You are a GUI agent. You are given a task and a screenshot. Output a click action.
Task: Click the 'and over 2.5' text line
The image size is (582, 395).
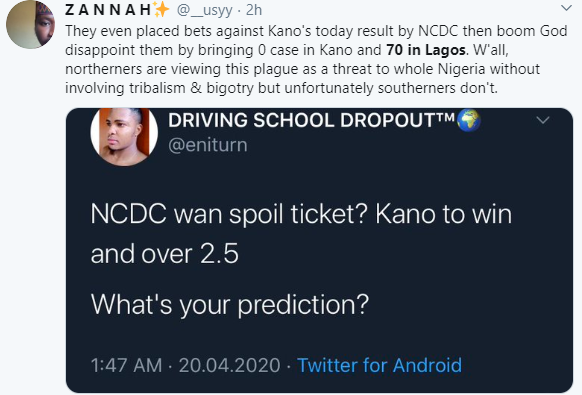click(164, 254)
